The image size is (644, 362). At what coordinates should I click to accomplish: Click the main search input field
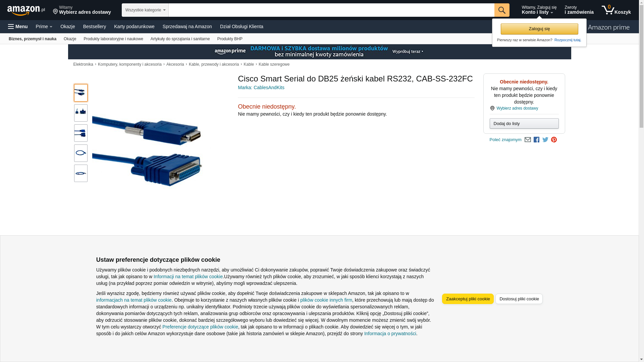point(331,10)
